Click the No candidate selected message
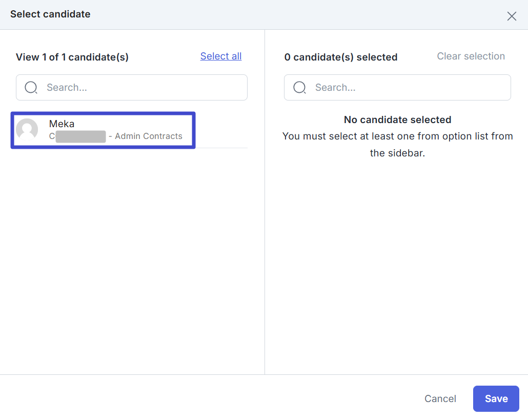The image size is (528, 420). coord(397,120)
